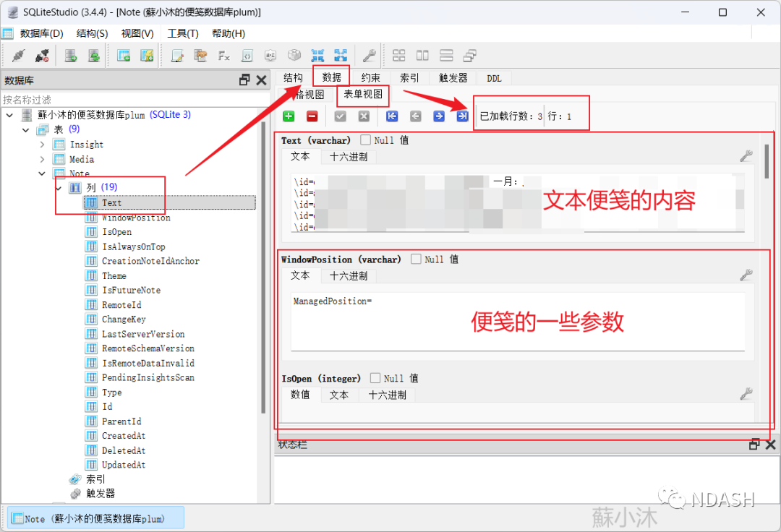Open the code snippets editor icon
The width and height of the screenshot is (781, 532).
tap(247, 55)
